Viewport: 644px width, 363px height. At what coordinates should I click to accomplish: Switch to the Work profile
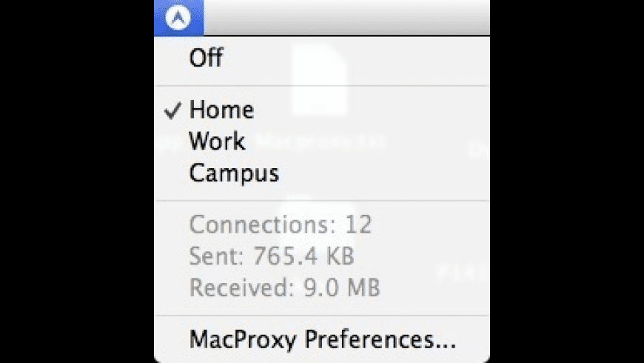coord(217,141)
